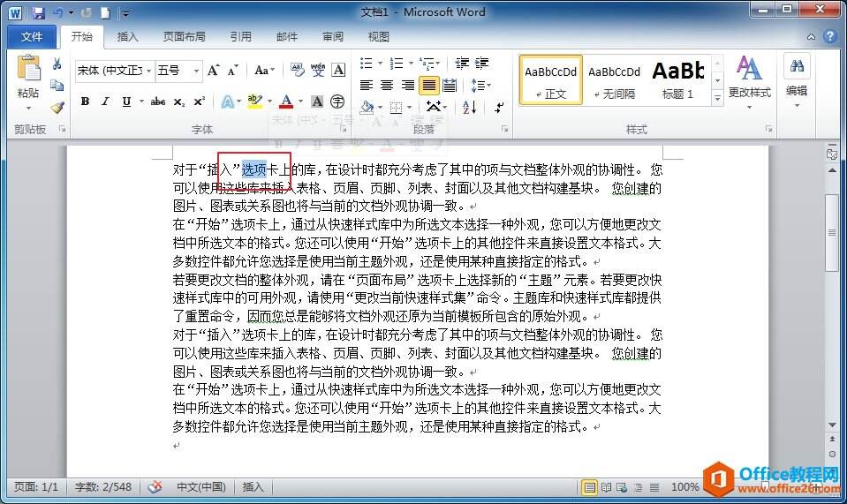Switch to the 页面布局 Page Layout tab
847x504 pixels.
185,37
